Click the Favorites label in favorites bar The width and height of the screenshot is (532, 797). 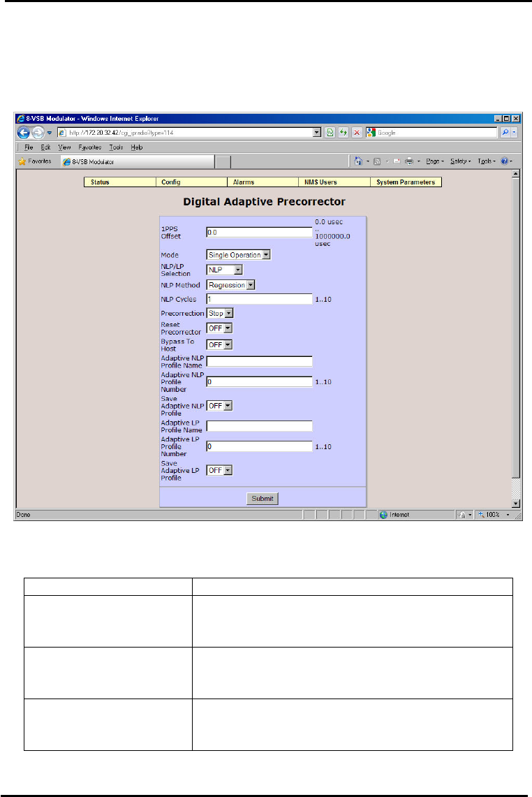pyautogui.click(x=40, y=161)
